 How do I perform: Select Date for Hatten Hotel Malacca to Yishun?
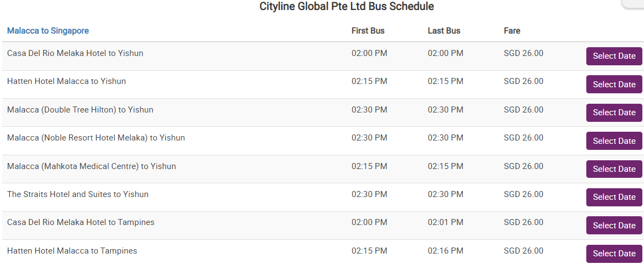click(x=614, y=85)
